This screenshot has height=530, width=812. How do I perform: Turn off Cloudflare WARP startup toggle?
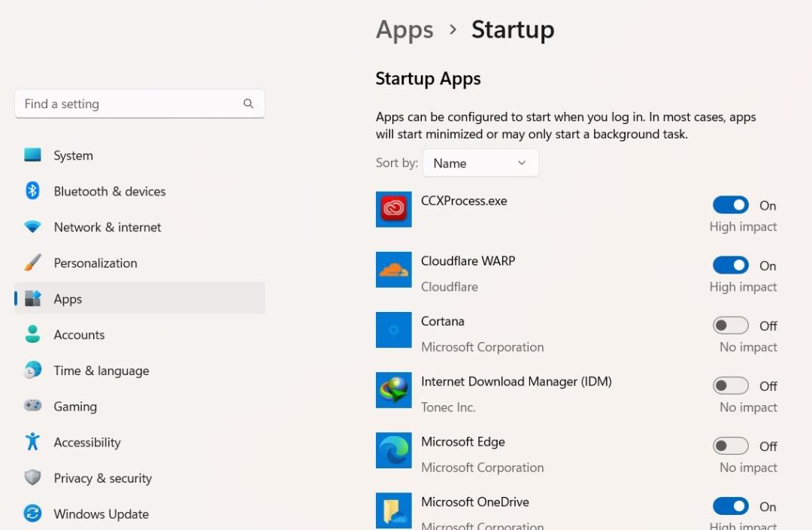[730, 265]
